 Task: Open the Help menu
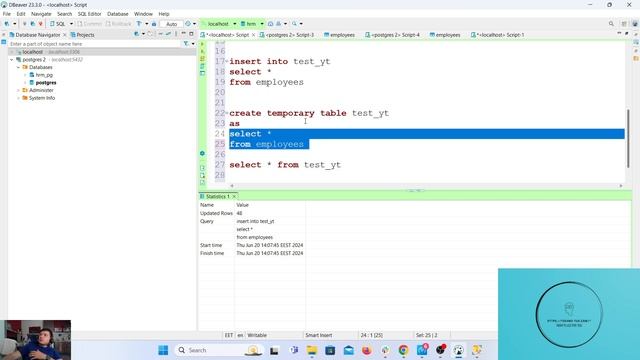coord(164,14)
